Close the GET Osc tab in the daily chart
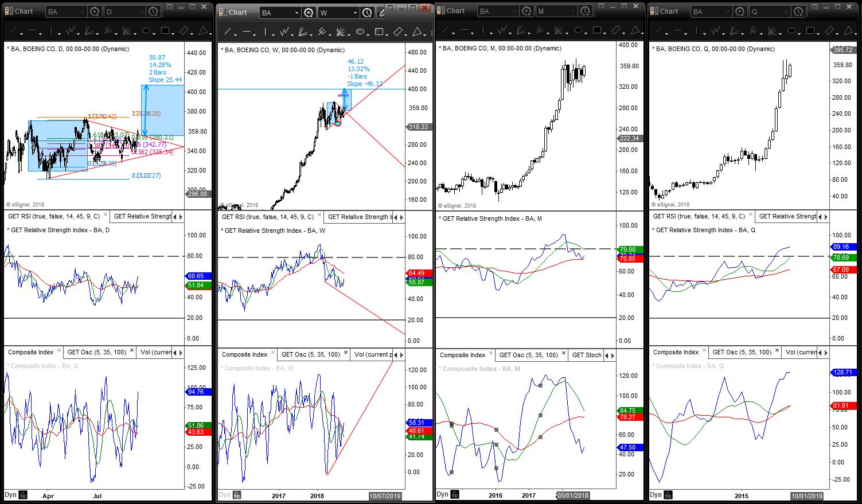The image size is (862, 504). (x=132, y=351)
